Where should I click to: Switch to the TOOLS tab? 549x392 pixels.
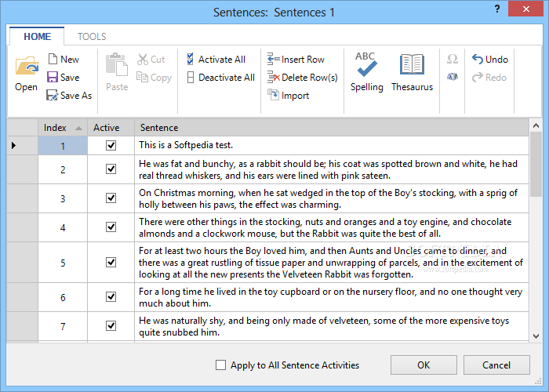tap(92, 36)
